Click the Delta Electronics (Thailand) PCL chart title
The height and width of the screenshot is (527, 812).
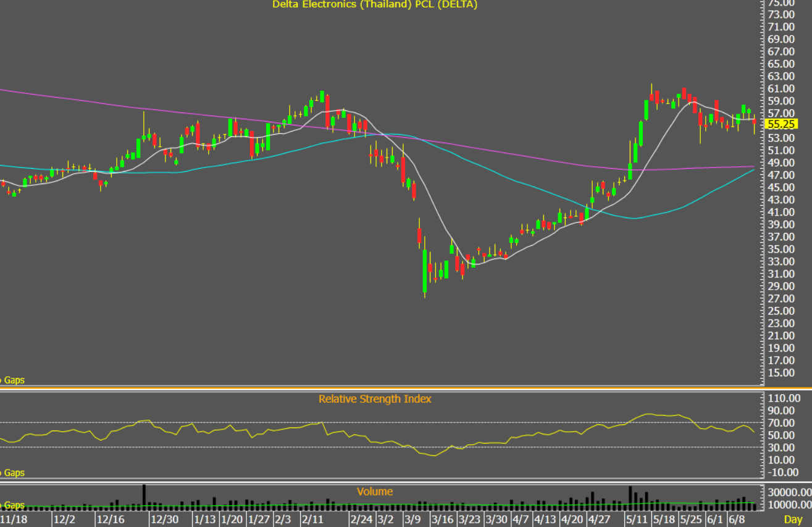pos(375,4)
